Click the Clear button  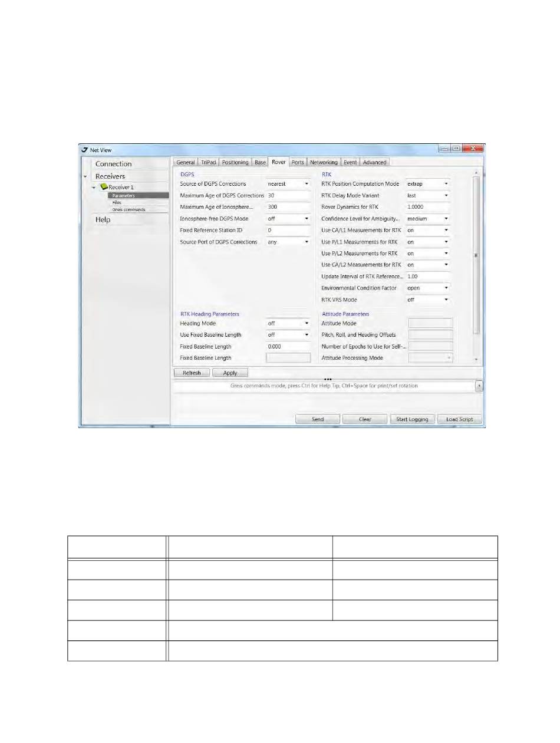pos(365,419)
